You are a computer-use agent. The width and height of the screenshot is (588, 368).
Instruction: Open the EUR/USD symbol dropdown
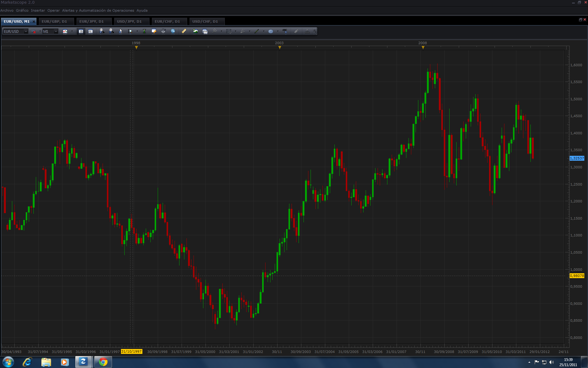(x=26, y=31)
